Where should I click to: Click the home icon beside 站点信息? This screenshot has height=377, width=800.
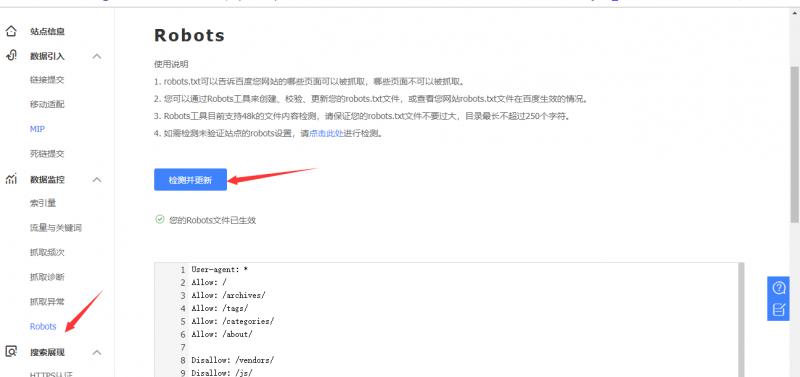coord(11,31)
